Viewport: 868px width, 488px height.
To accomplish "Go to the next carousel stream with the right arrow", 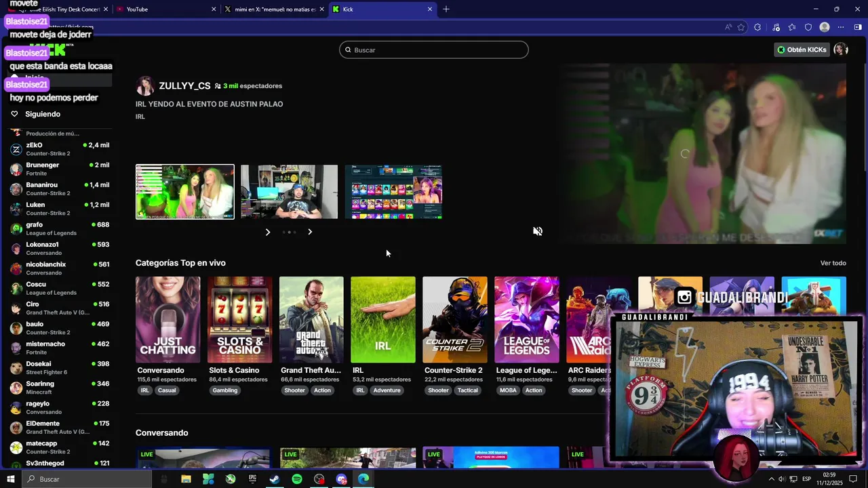I will 310,232.
